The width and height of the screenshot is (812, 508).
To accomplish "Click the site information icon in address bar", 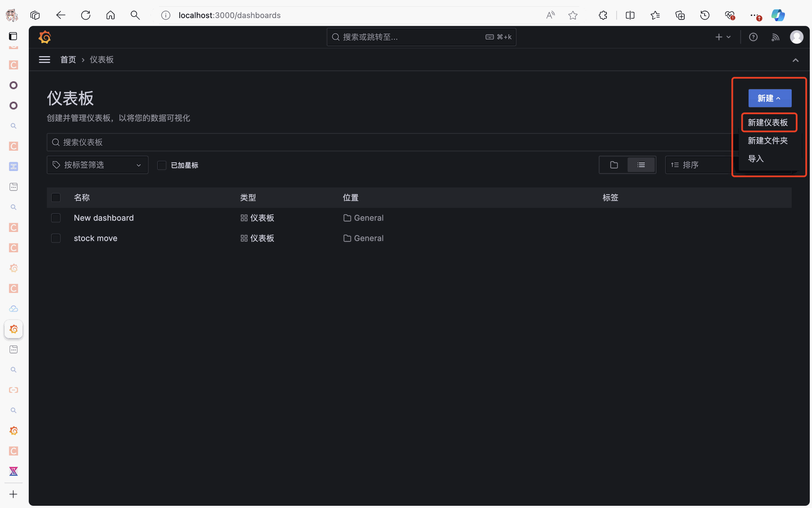I will pos(166,15).
